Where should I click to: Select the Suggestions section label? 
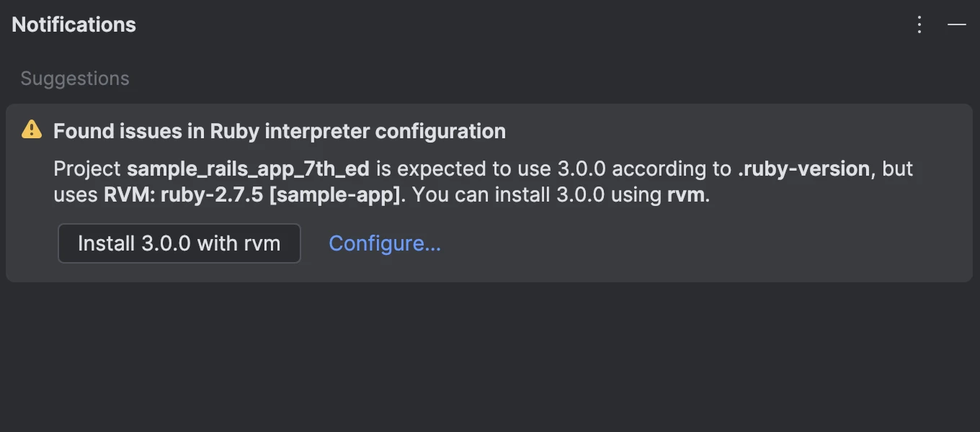pyautogui.click(x=75, y=78)
